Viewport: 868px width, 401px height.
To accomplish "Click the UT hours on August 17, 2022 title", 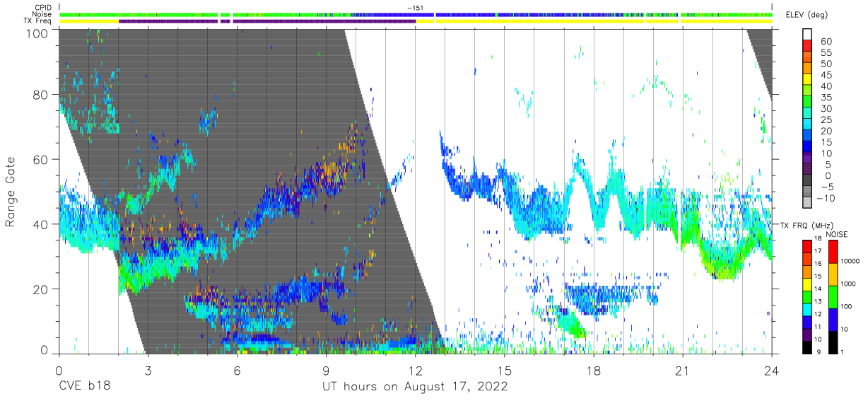I will 415,387.
